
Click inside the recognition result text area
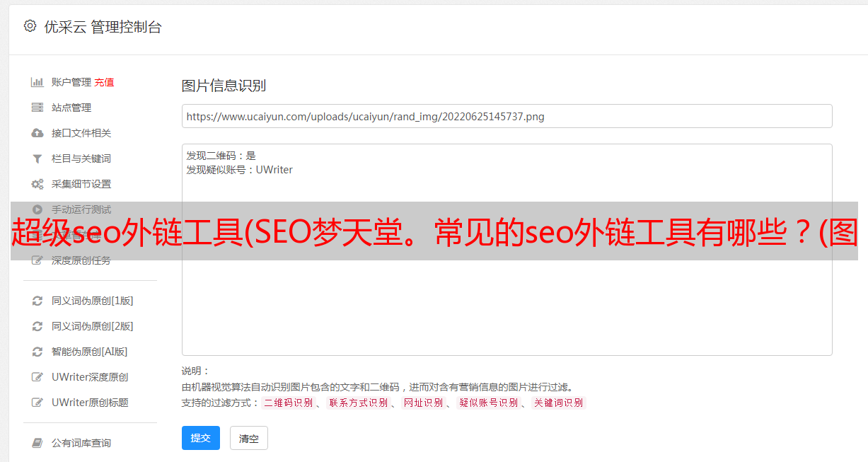point(507,250)
